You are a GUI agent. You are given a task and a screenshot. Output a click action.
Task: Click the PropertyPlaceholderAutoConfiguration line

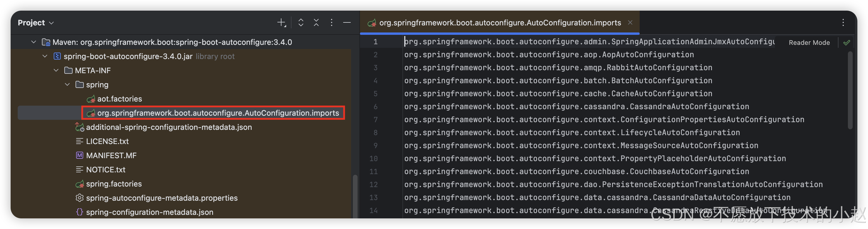595,158
